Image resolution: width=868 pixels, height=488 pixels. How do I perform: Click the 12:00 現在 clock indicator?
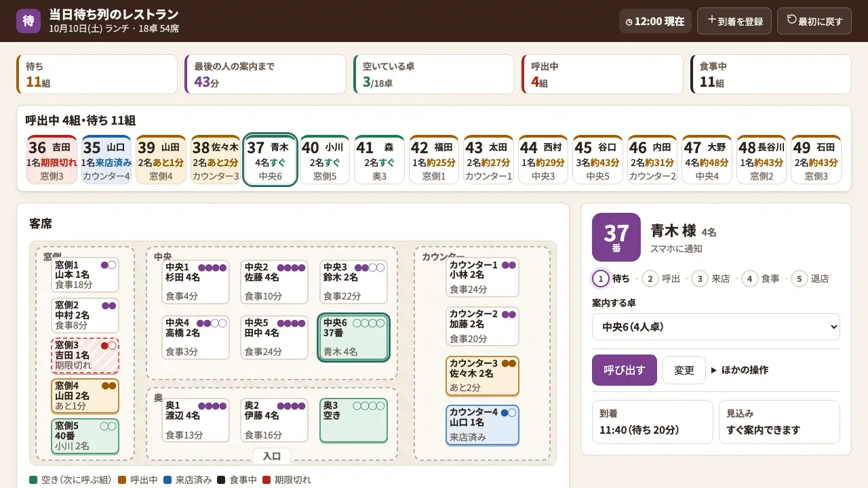click(655, 21)
